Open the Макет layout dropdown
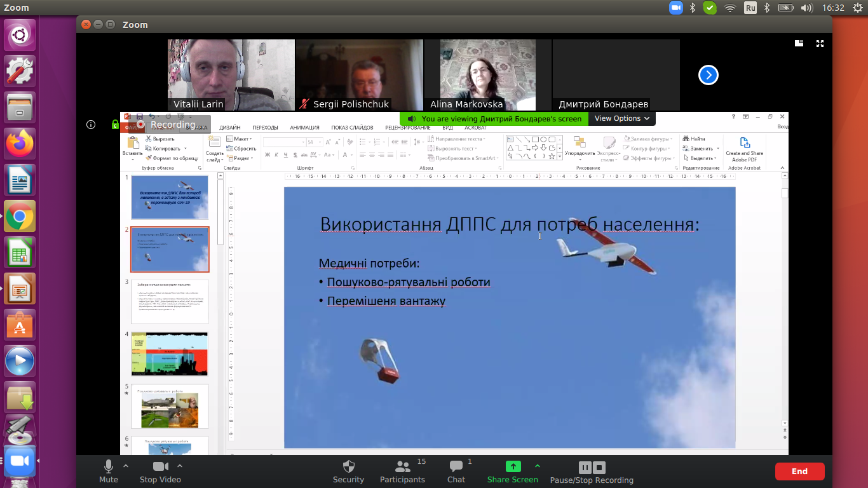Viewport: 868px width, 488px height. click(x=239, y=139)
